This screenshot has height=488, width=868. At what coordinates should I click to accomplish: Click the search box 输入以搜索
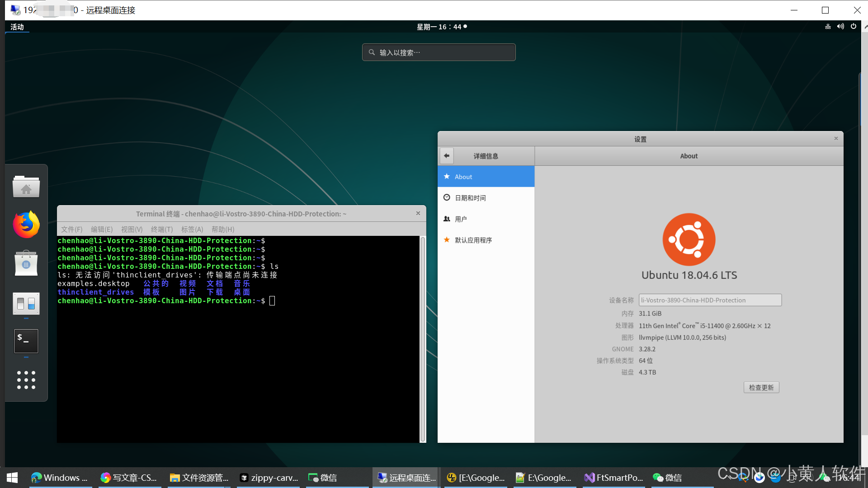[x=439, y=52]
